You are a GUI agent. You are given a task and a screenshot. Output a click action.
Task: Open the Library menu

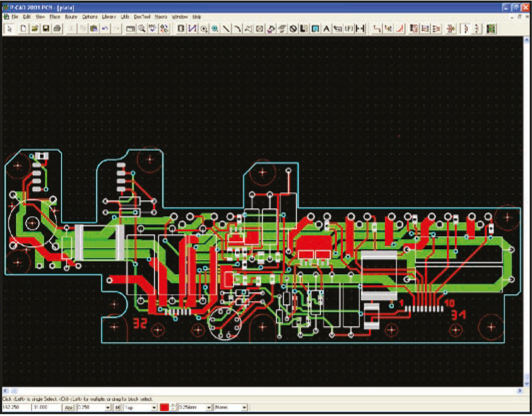[x=108, y=17]
